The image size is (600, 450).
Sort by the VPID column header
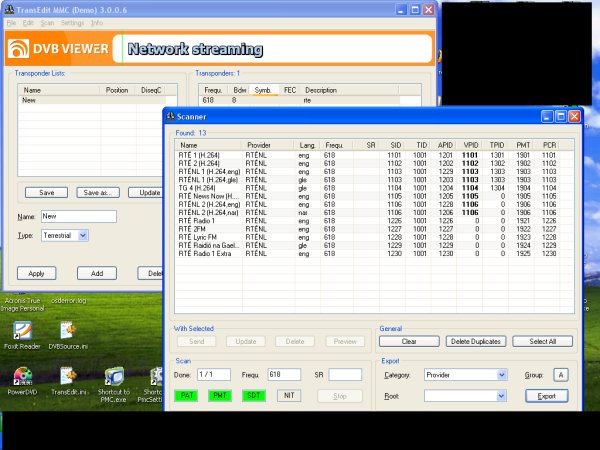(469, 145)
